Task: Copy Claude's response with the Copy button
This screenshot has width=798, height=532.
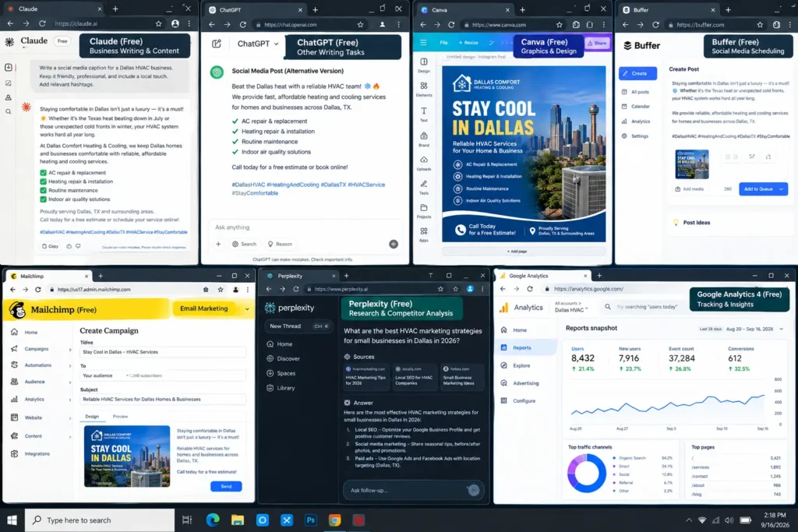Action: click(x=50, y=245)
